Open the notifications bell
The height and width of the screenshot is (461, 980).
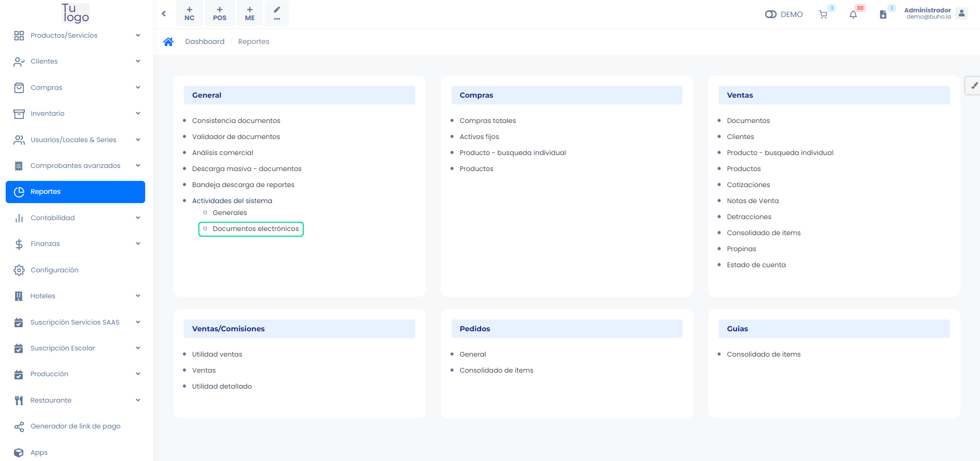(x=853, y=14)
